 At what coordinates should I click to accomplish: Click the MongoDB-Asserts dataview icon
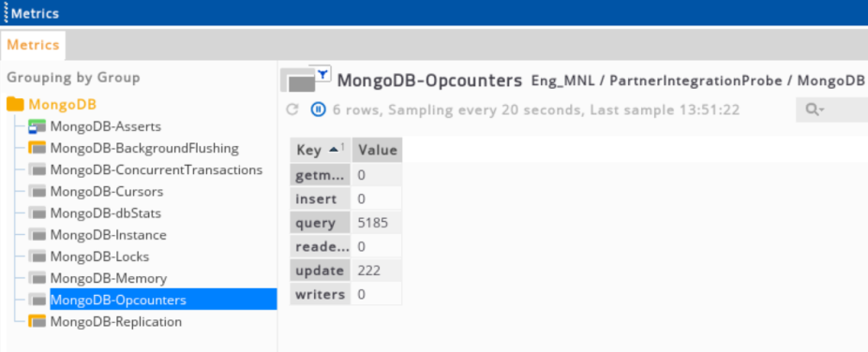pyautogui.click(x=37, y=126)
